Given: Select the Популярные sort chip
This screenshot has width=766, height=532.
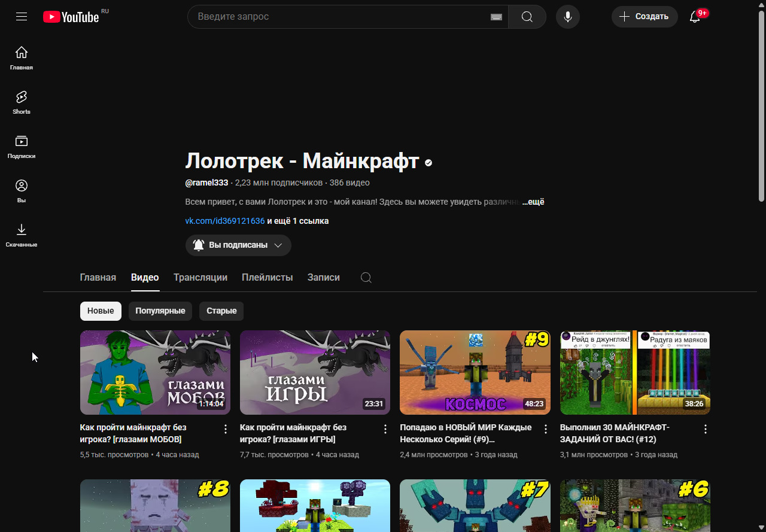Looking at the screenshot, I should pyautogui.click(x=160, y=311).
